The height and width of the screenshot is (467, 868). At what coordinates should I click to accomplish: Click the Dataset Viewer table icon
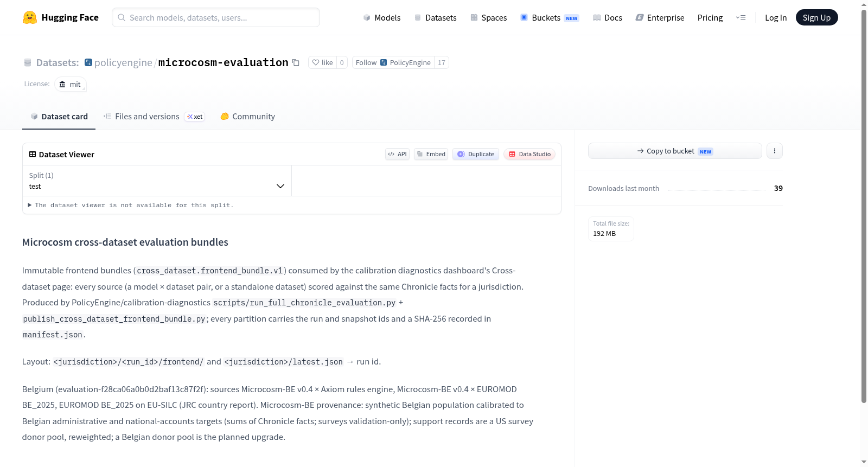pos(33,155)
